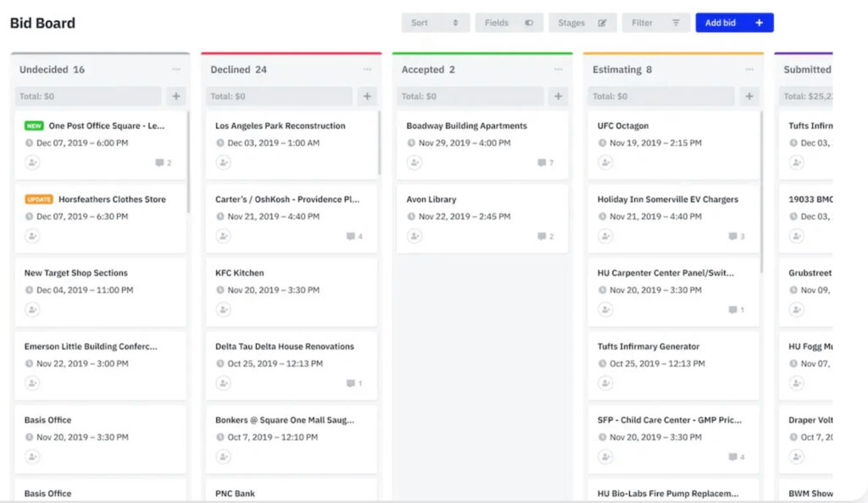Select the New Target Shop Sections title
Image resolution: width=868 pixels, height=503 pixels.
pyautogui.click(x=75, y=273)
